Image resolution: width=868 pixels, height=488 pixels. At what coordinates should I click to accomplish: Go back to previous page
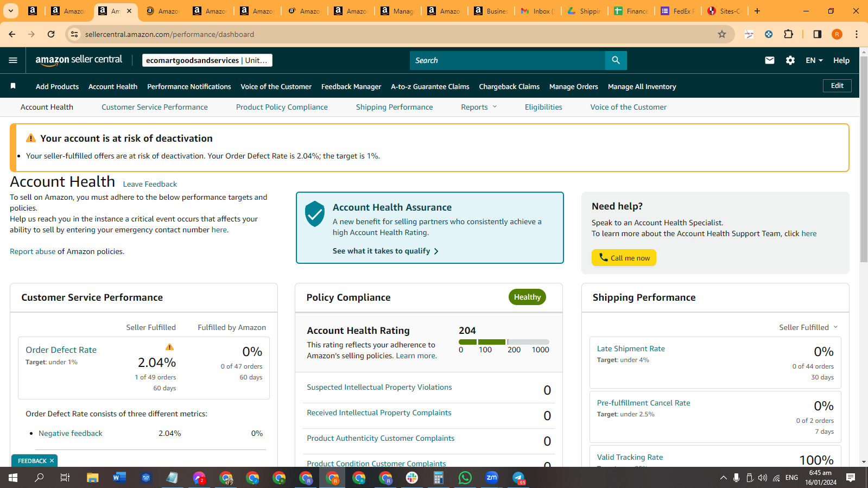[12, 34]
